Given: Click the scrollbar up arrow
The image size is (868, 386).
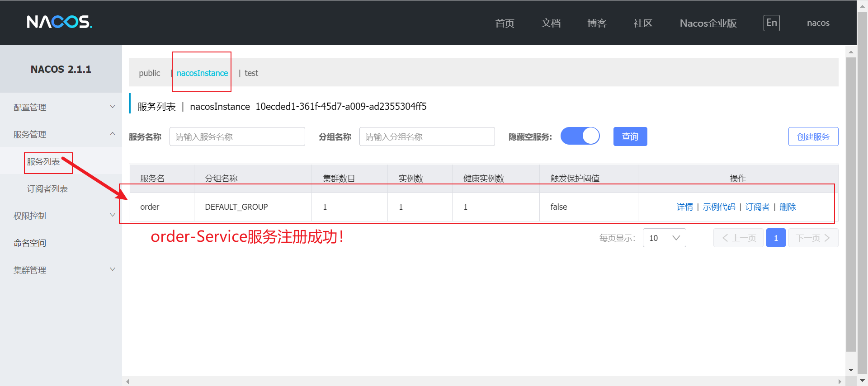Looking at the screenshot, I should (851, 52).
